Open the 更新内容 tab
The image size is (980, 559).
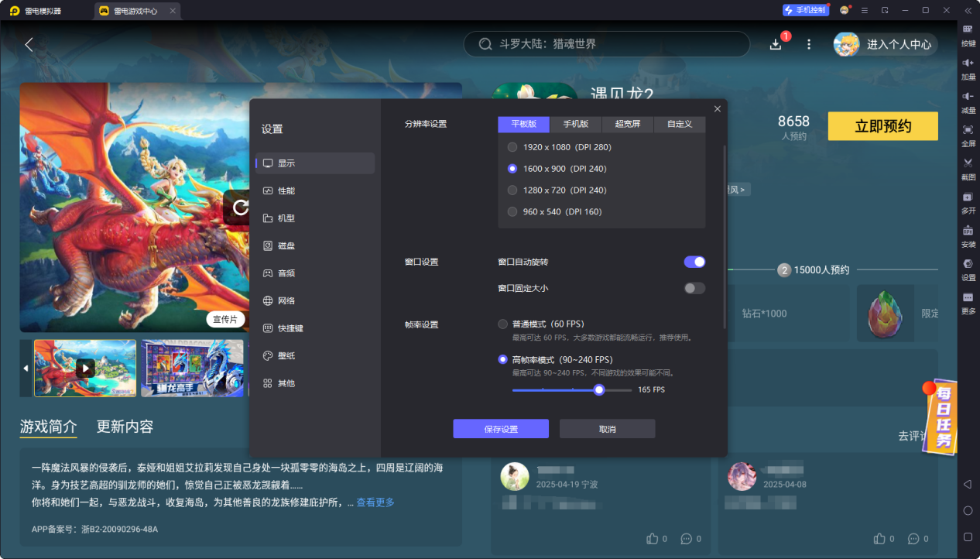pyautogui.click(x=125, y=427)
